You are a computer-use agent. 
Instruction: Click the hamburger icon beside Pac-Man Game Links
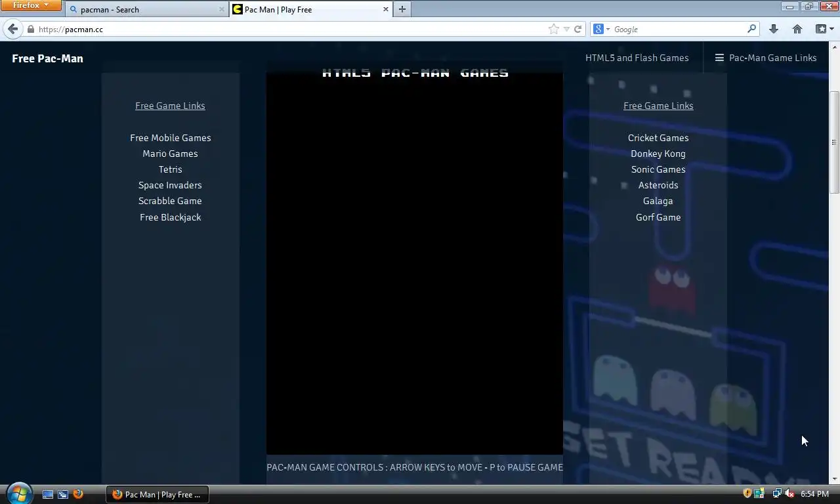719,58
